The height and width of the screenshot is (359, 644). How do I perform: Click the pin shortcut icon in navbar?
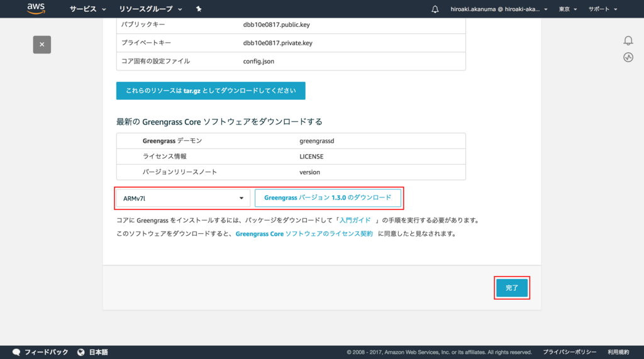pos(199,9)
